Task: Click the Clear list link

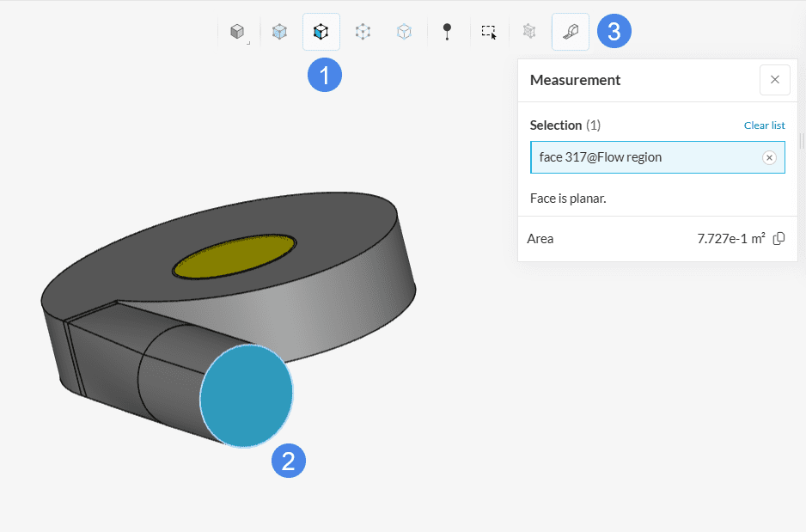Action: [764, 125]
